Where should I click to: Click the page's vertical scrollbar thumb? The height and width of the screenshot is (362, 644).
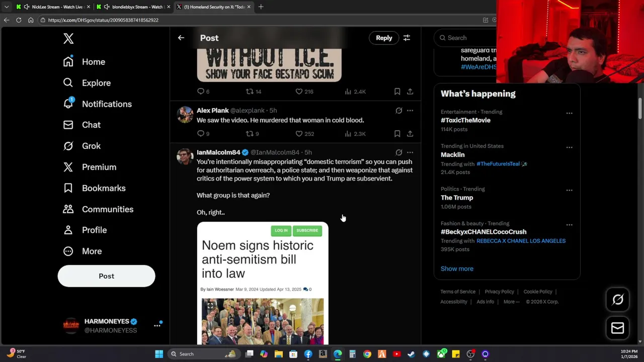pyautogui.click(x=640, y=108)
